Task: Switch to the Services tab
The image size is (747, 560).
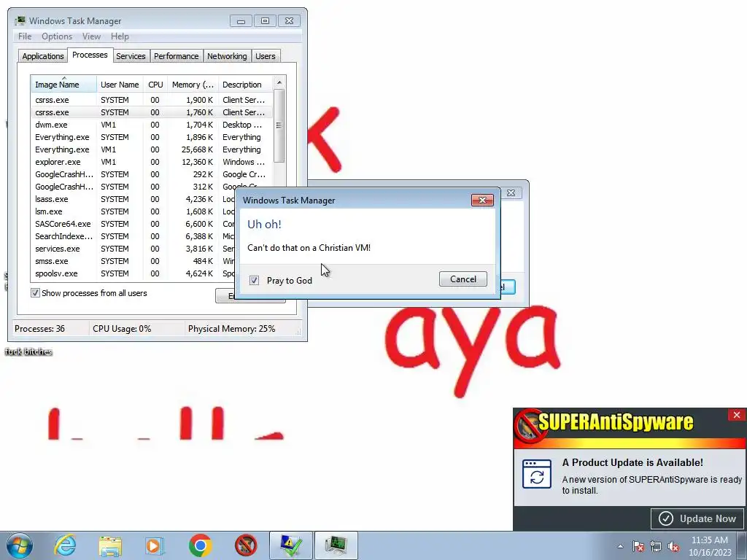Action: [131, 56]
